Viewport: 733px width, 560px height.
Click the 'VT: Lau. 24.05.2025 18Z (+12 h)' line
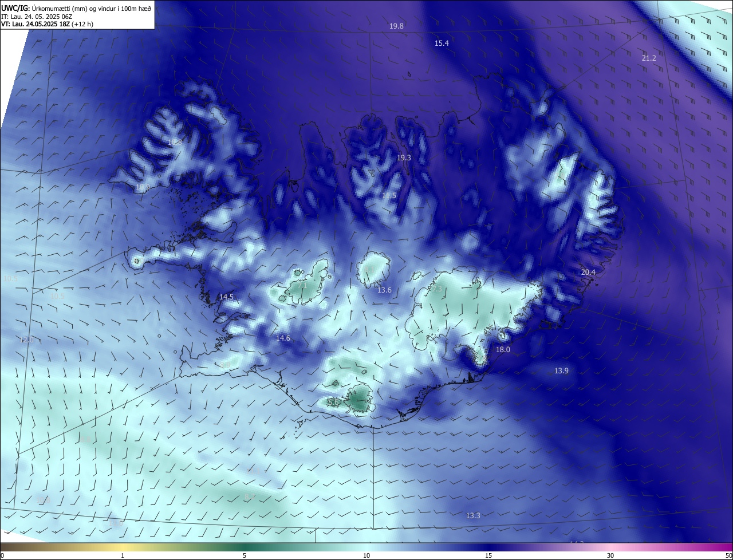[x=47, y=24]
